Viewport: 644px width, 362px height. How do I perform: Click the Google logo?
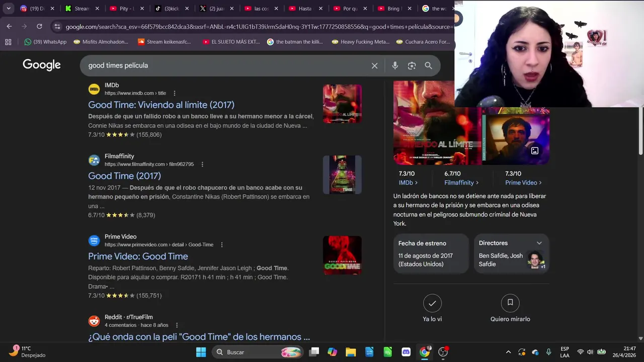[x=42, y=65]
